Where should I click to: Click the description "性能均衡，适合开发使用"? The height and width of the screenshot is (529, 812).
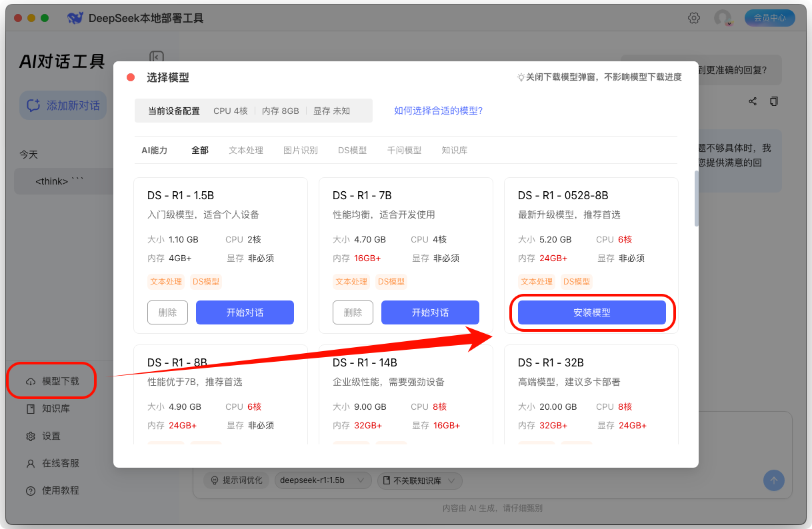(384, 215)
